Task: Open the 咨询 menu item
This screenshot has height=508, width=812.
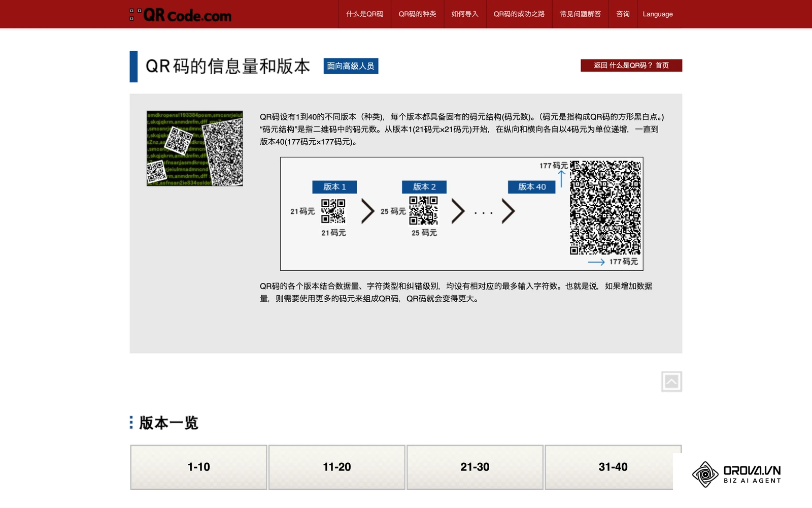Action: (x=623, y=14)
